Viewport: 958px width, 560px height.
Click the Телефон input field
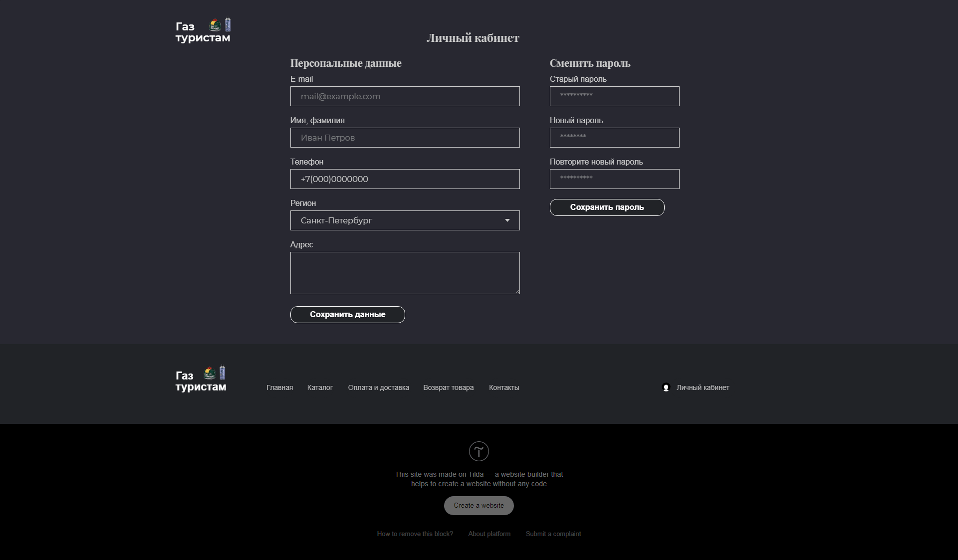tap(405, 179)
